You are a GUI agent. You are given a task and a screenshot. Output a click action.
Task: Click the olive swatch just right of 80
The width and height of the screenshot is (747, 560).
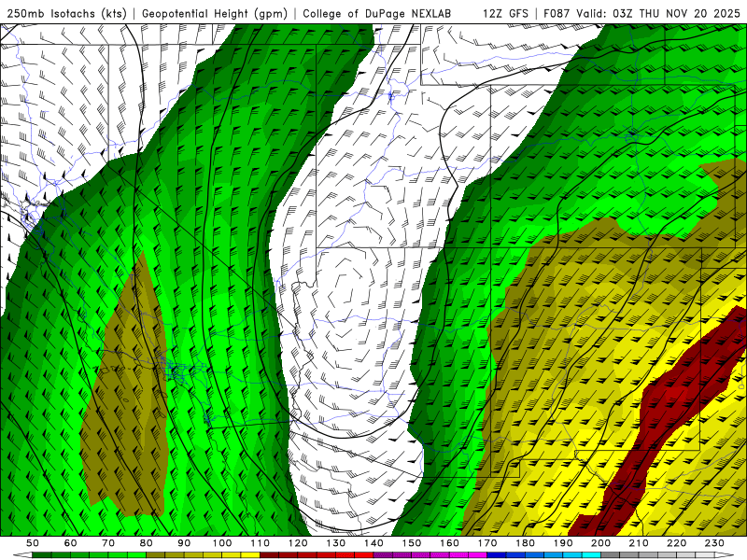[155, 555]
